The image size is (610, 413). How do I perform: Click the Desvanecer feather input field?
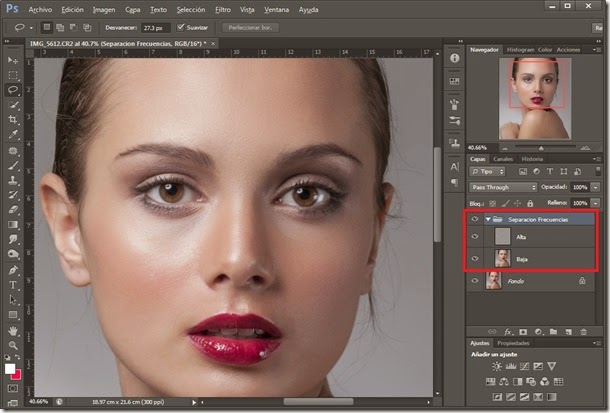click(155, 28)
